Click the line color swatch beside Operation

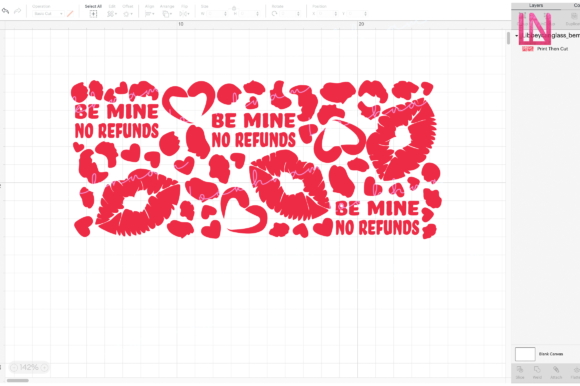pyautogui.click(x=70, y=14)
